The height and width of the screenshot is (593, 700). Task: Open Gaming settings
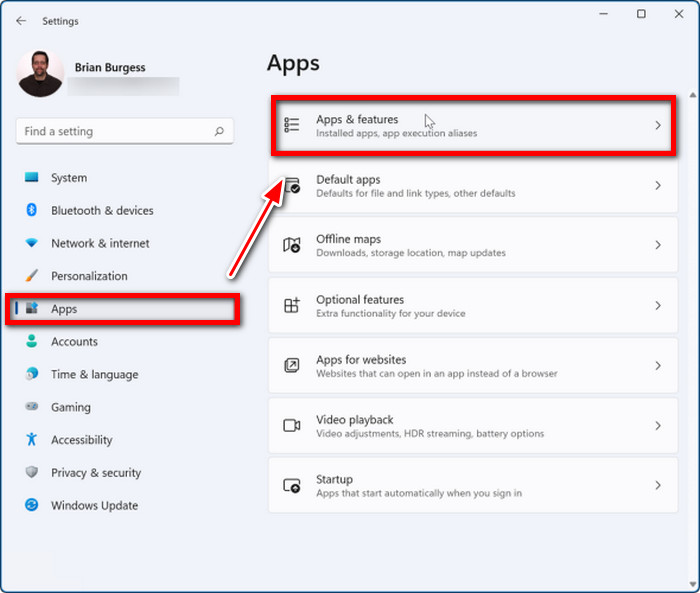pyautogui.click(x=71, y=407)
